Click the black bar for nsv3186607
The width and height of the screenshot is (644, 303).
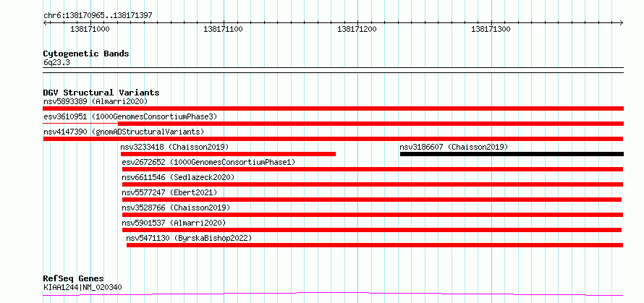click(512, 154)
